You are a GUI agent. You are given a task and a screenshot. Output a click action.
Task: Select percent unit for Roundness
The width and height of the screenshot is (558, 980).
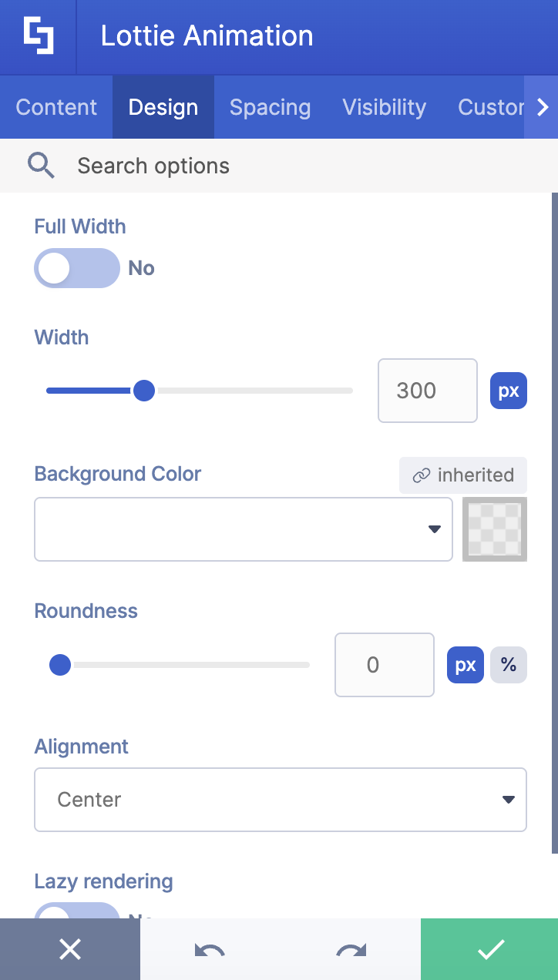click(x=509, y=664)
